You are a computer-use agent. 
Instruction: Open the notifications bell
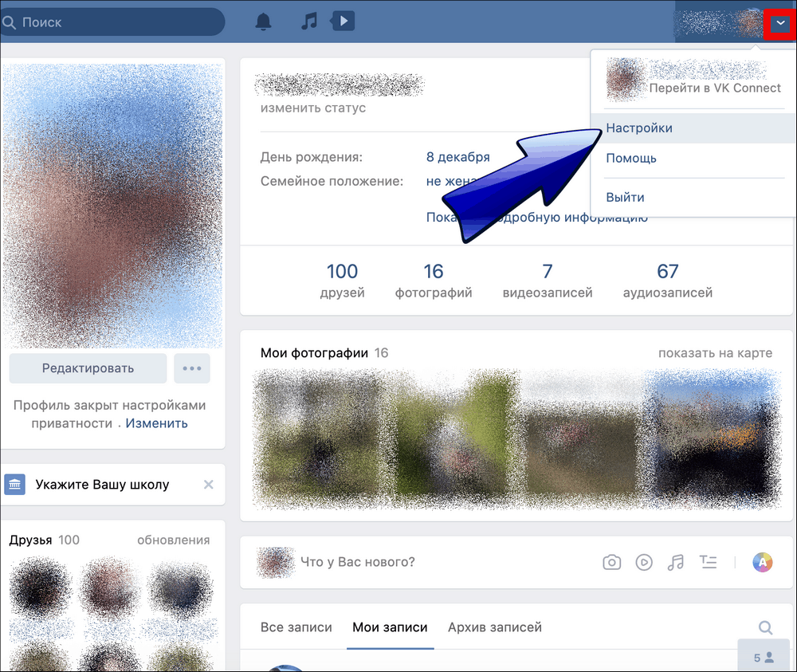click(x=263, y=22)
